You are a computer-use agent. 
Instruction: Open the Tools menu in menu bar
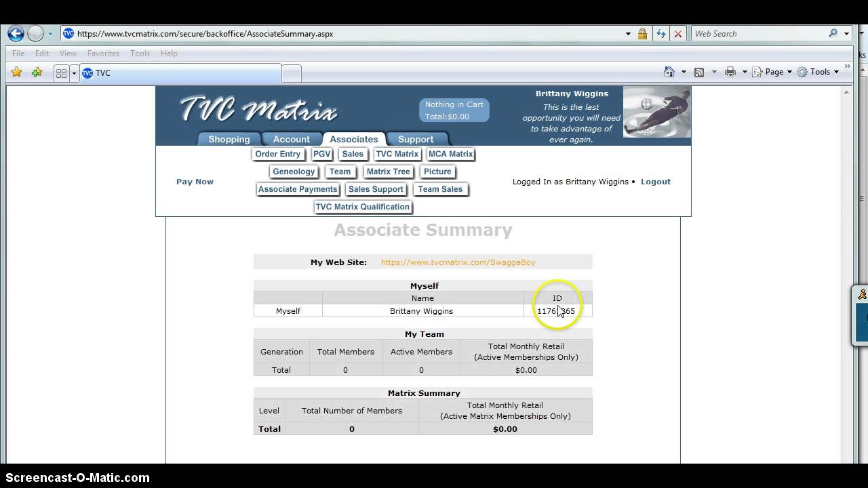140,54
